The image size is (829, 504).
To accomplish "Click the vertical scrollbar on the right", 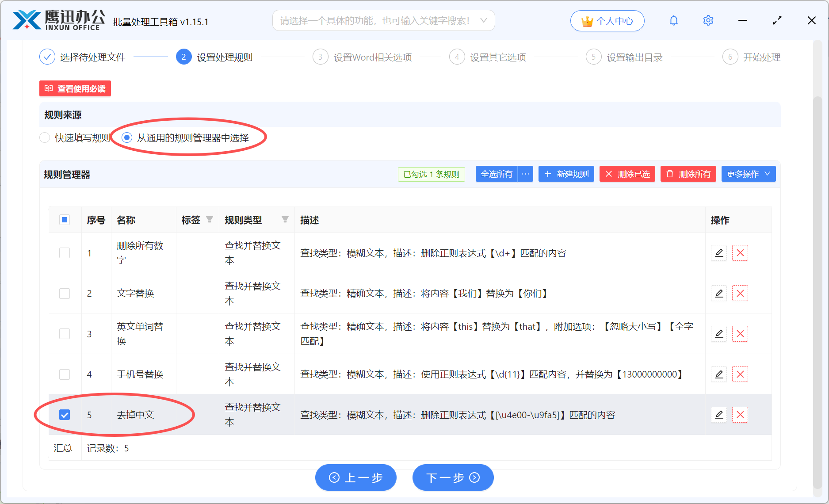I will [818, 292].
